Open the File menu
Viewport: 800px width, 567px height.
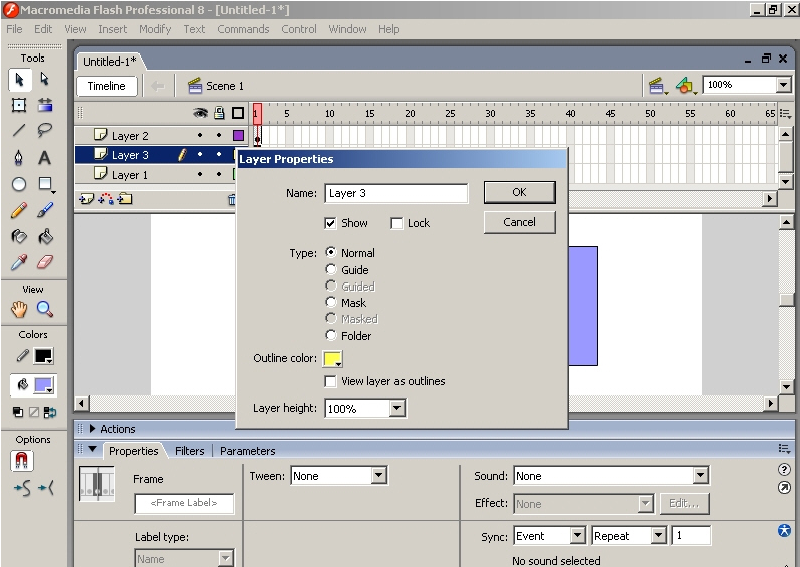(x=14, y=29)
